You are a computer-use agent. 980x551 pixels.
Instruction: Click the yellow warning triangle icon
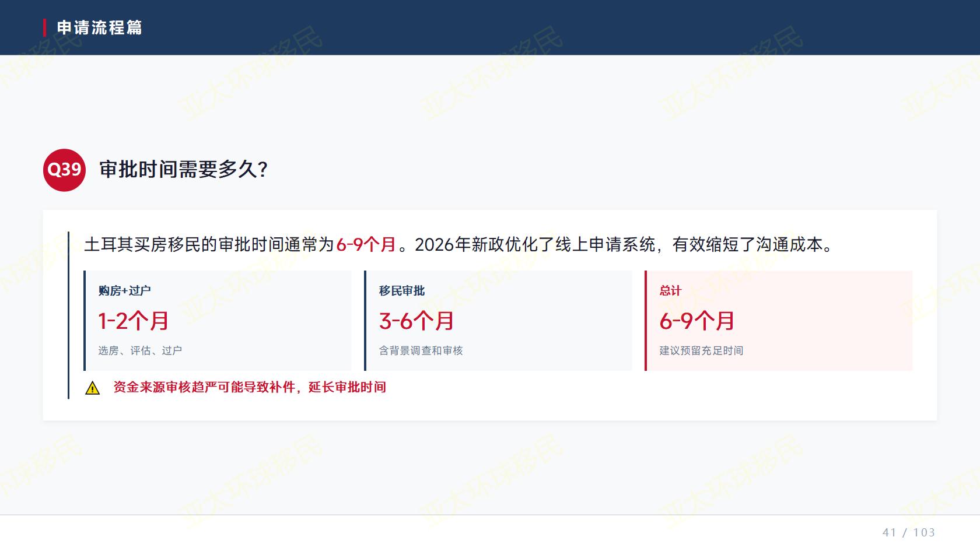tap(92, 388)
